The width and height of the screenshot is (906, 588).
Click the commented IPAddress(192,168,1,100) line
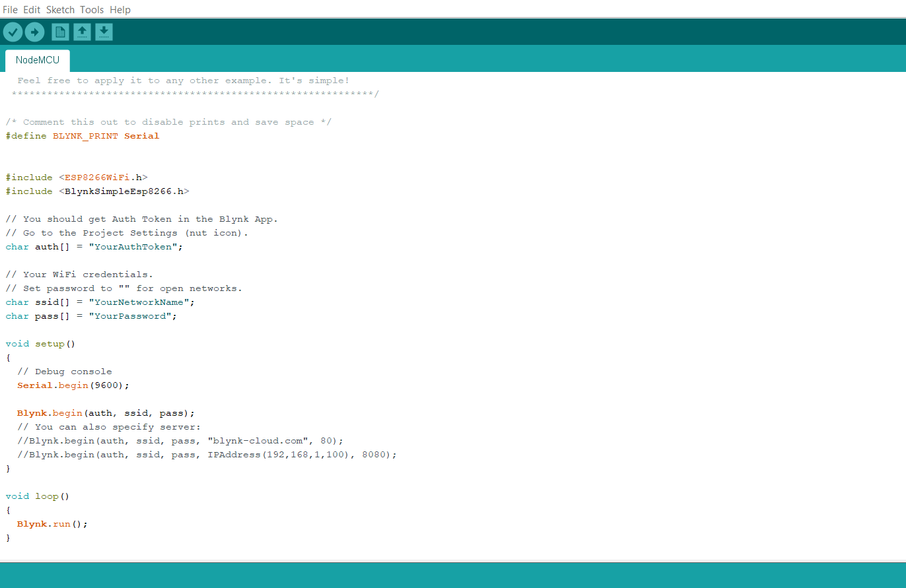(207, 455)
